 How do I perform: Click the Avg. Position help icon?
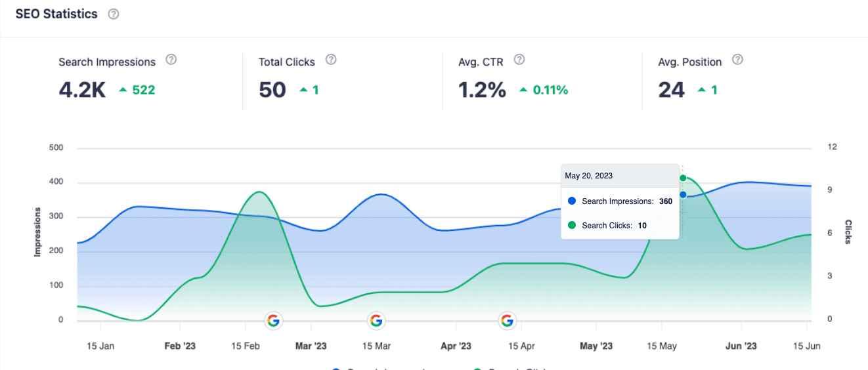[x=737, y=60]
